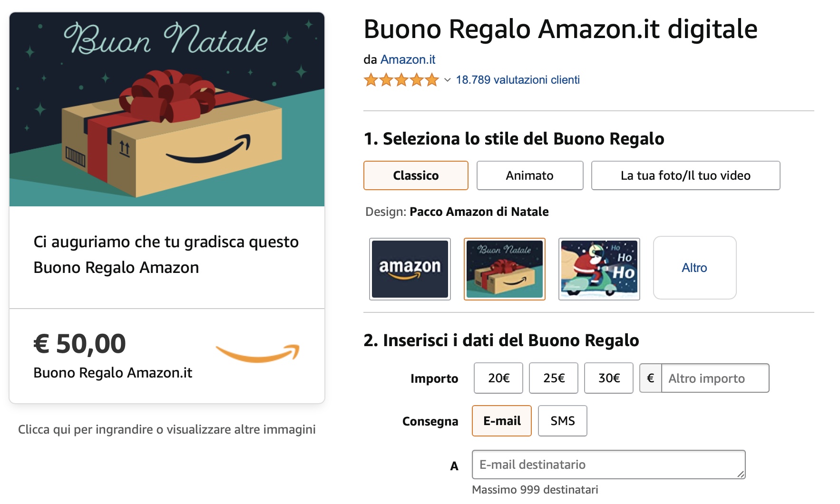The width and height of the screenshot is (840, 504).
Task: Click the € currency symbol box
Action: (x=650, y=378)
